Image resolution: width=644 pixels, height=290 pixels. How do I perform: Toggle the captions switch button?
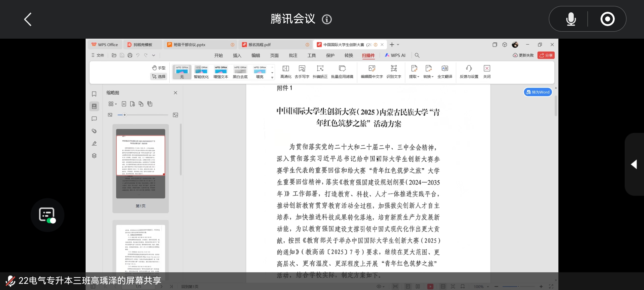tap(47, 215)
